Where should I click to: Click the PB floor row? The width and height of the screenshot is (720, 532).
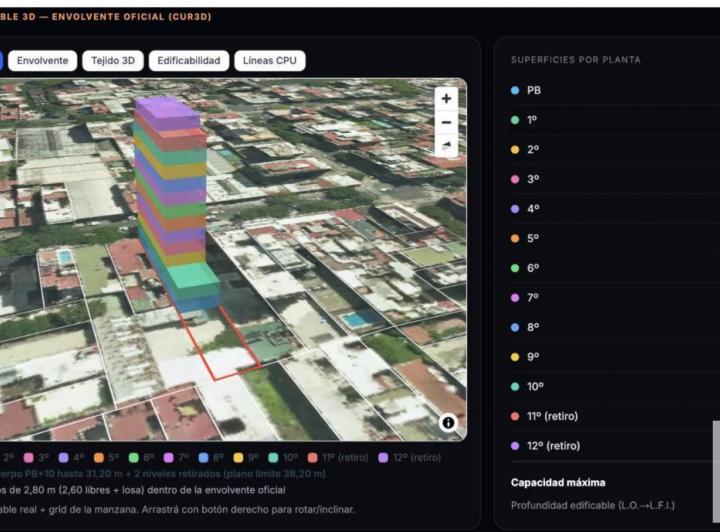[615, 90]
